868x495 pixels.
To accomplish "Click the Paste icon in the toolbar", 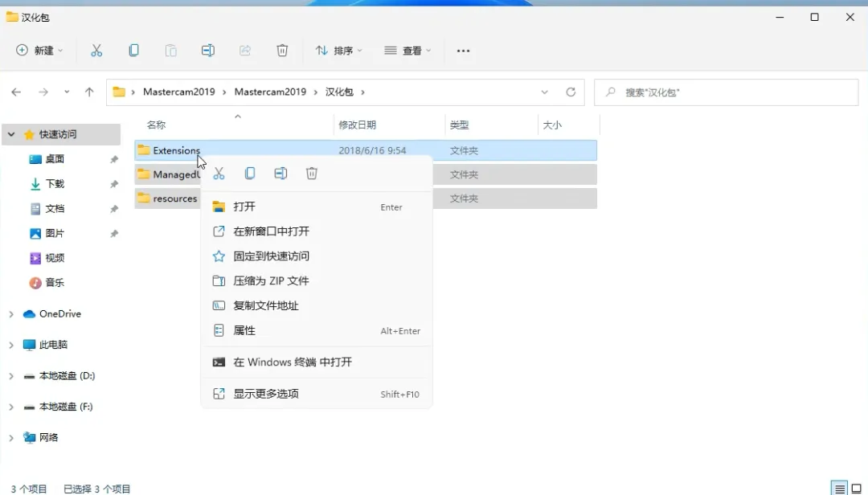I will [170, 51].
